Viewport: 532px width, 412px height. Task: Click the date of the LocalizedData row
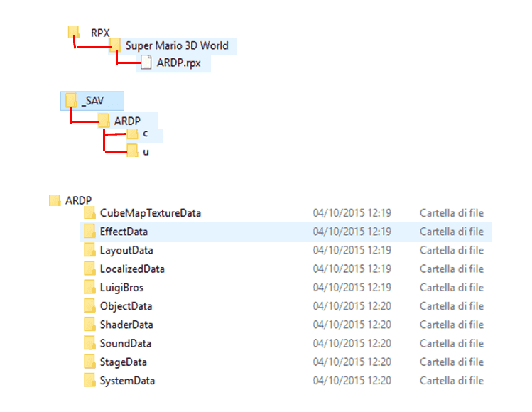[x=352, y=269]
